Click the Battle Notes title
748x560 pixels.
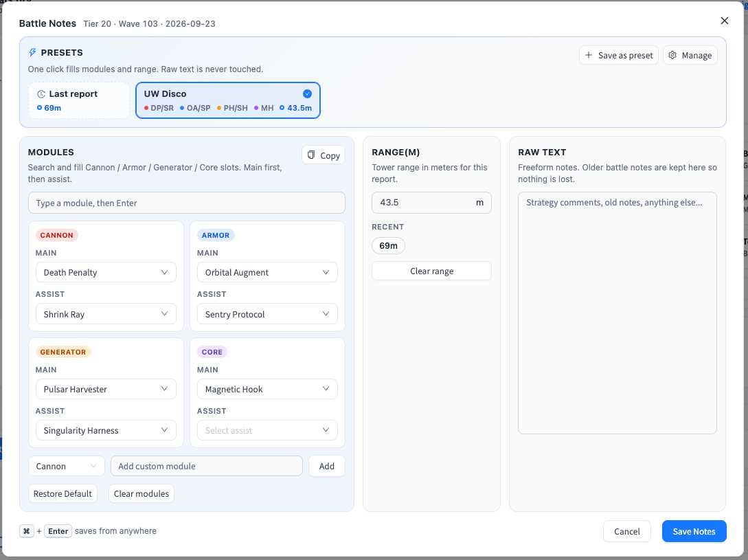click(x=47, y=23)
